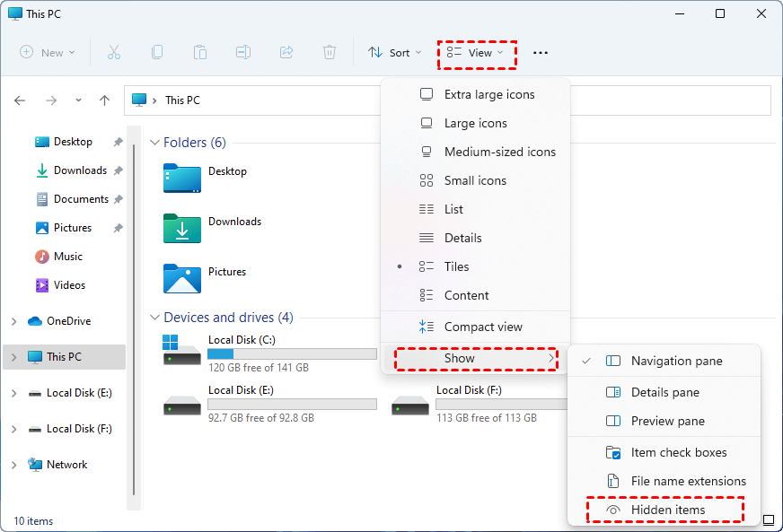Select the Local Disk (C:) drive icon
Image resolution: width=783 pixels, height=532 pixels.
181,351
